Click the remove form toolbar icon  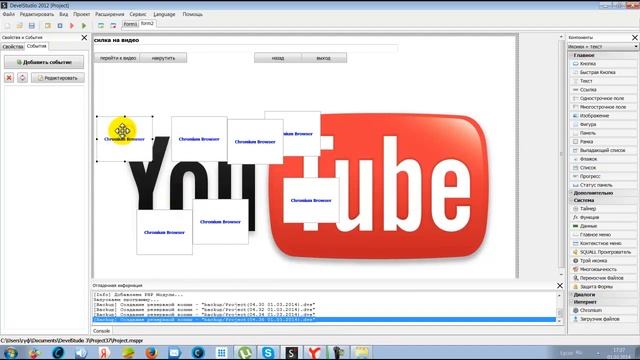click(x=113, y=26)
